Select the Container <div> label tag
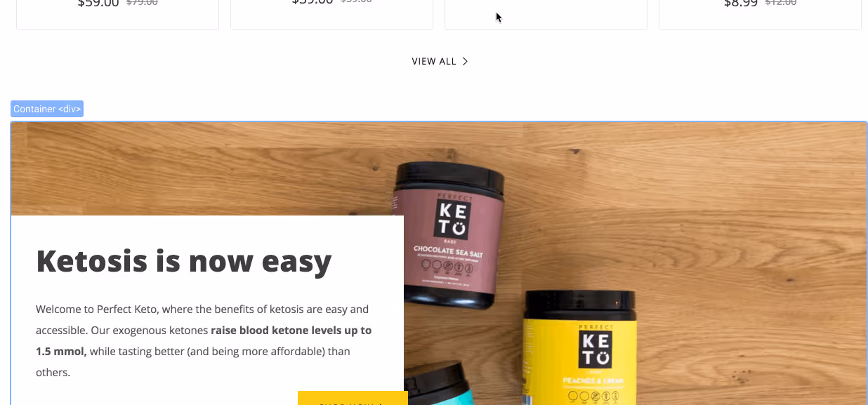 click(47, 109)
